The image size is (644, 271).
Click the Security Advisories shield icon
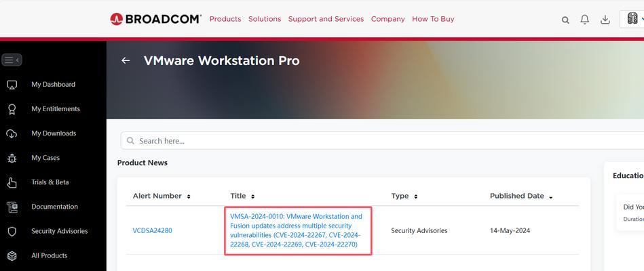coord(12,232)
